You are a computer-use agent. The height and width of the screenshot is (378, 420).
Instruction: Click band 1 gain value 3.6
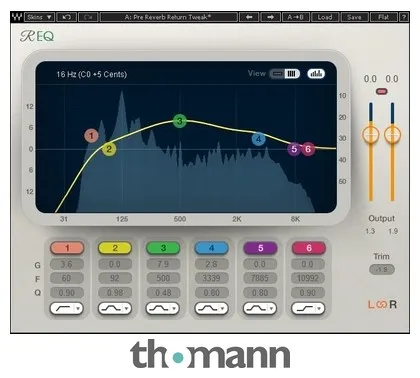coord(66,264)
